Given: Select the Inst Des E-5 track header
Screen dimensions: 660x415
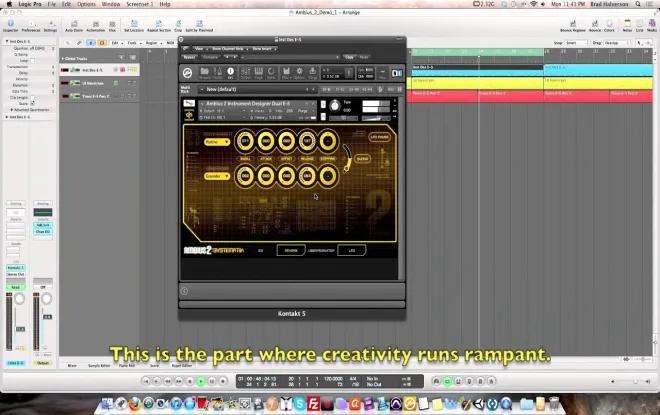Looking at the screenshot, I should click(x=99, y=70).
